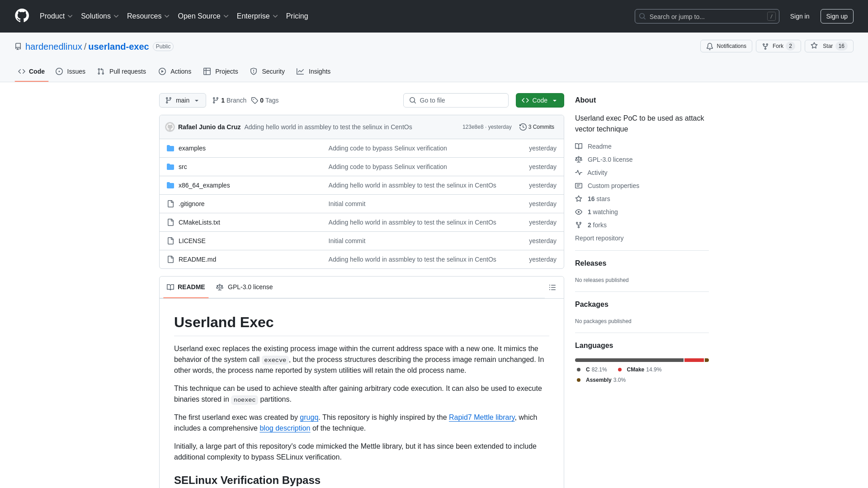Screen dimensions: 868x488
Task: View 3 Commits history
Action: (537, 127)
